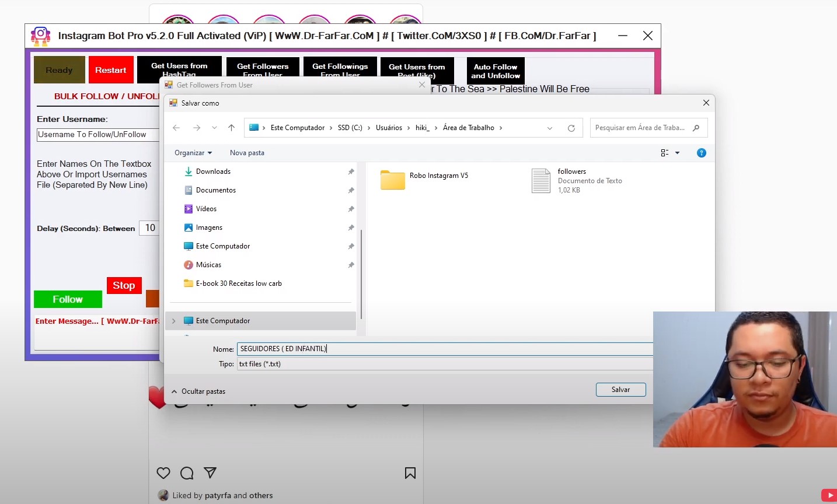
Task: Click the green Follow button
Action: (68, 299)
